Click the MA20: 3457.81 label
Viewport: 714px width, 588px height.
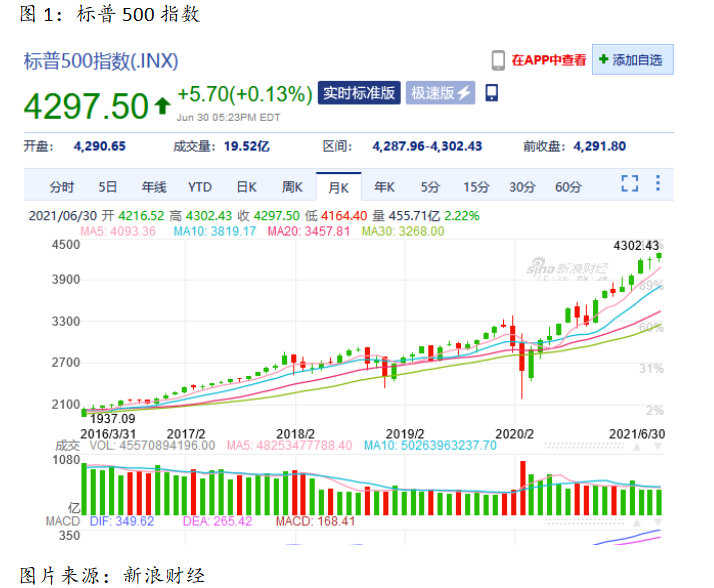pyautogui.click(x=309, y=231)
